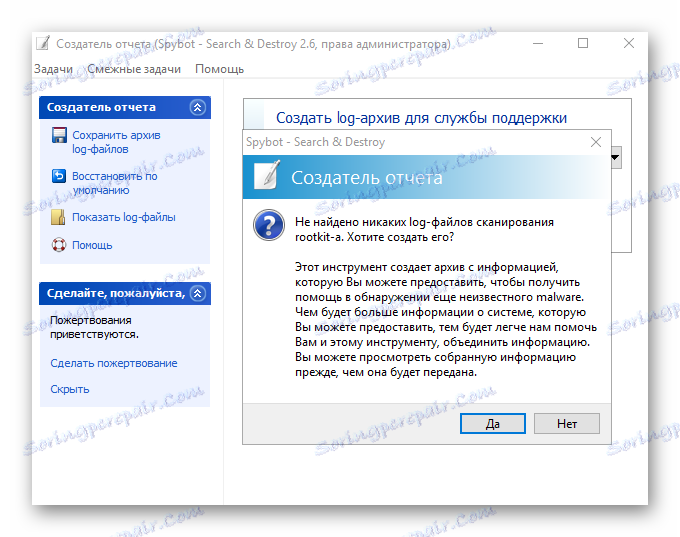Open the dropdown arrow behind the dialog
The image size is (680, 537).
(x=616, y=157)
